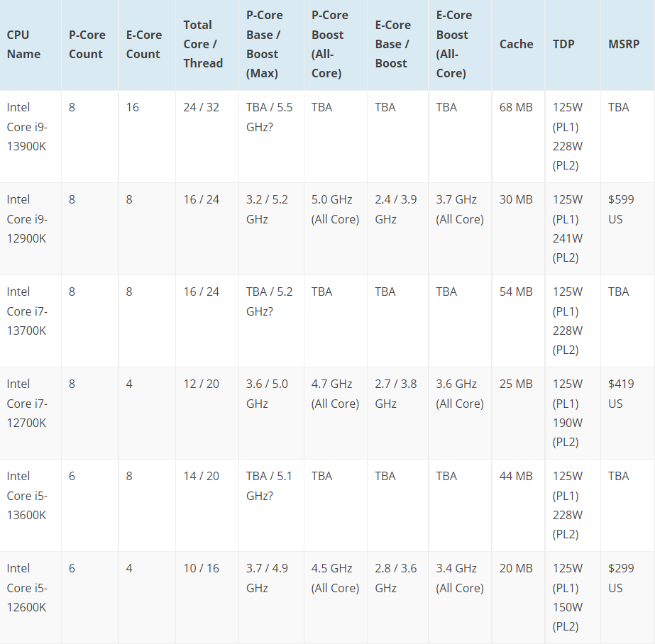Click the '3.4 GHz (All Core)' cell
This screenshot has width=655, height=644.
(460, 579)
